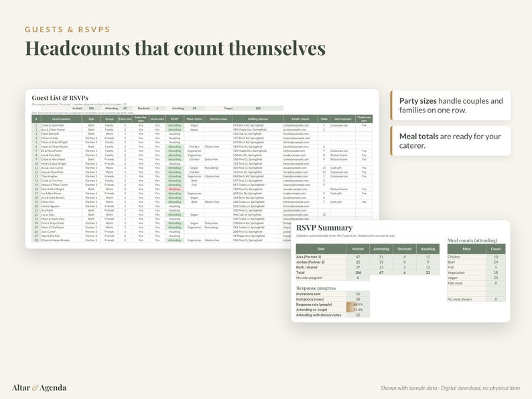Select the Jordan (Partner 2) summary row
Screen dimensions: 532x399
(x=367, y=262)
